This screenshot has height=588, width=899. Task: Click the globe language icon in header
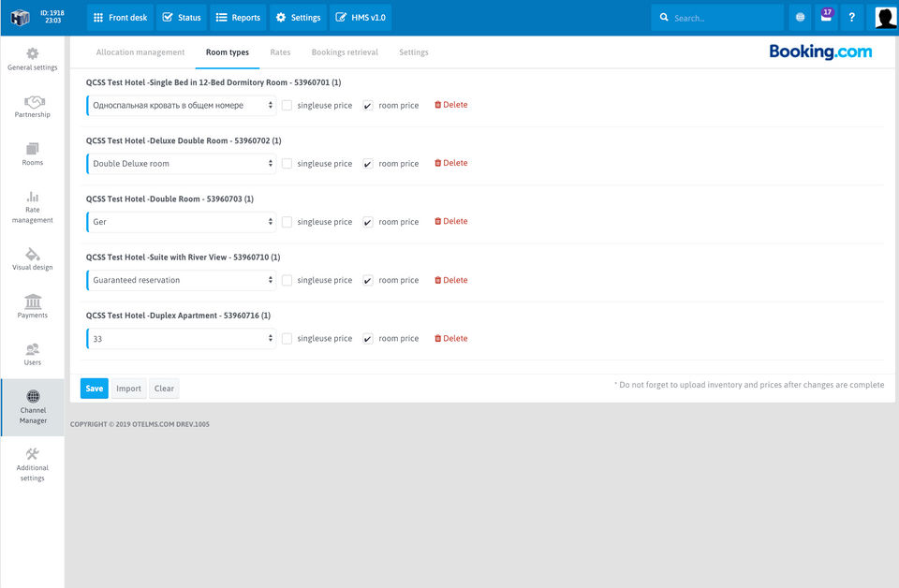[801, 17]
